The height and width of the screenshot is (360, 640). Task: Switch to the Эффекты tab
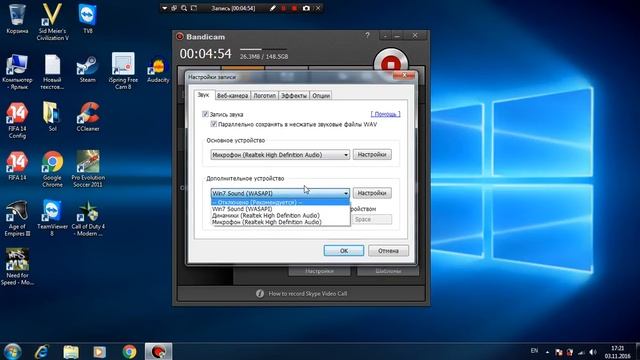(x=293, y=96)
